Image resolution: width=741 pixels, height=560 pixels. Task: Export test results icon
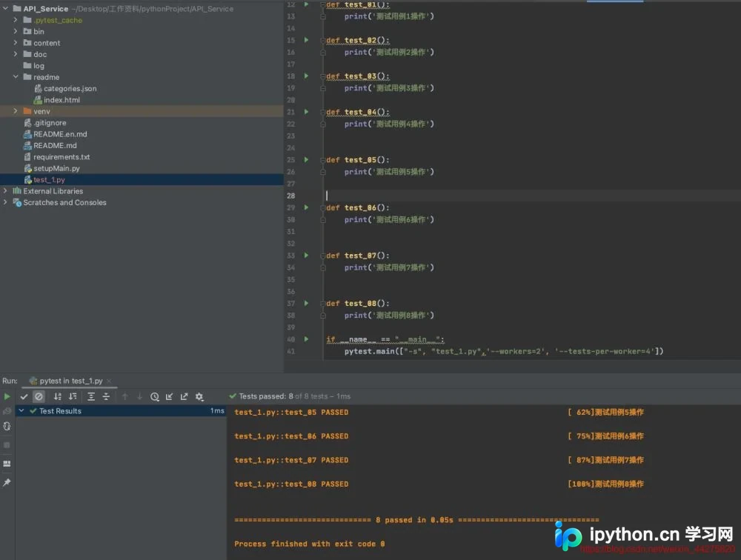click(184, 396)
